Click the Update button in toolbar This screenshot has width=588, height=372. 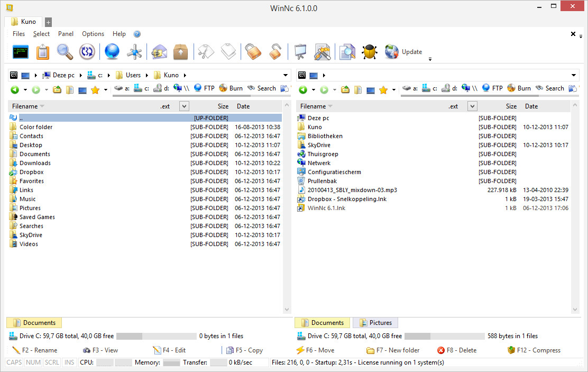coord(411,52)
